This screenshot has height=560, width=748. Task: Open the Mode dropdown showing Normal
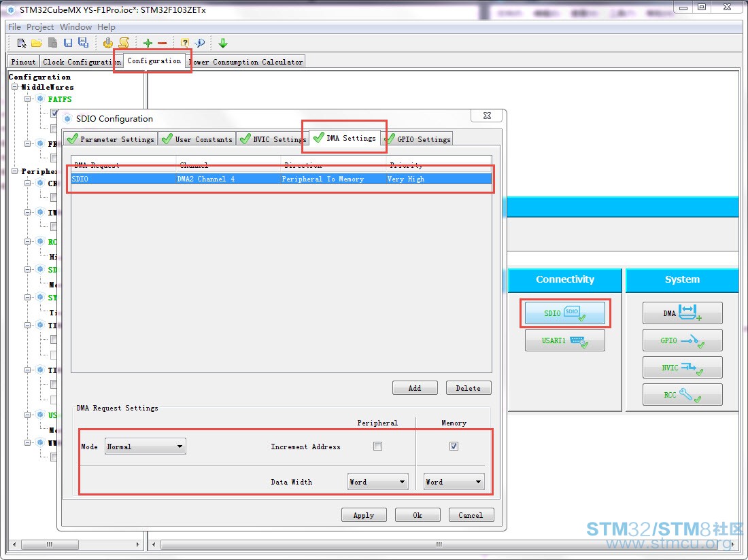[x=145, y=447]
